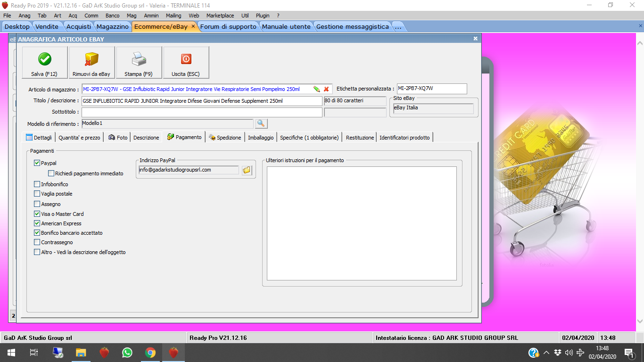Show more tabs with the ... tab
Viewport: 644px width, 362px height.
coord(398,26)
